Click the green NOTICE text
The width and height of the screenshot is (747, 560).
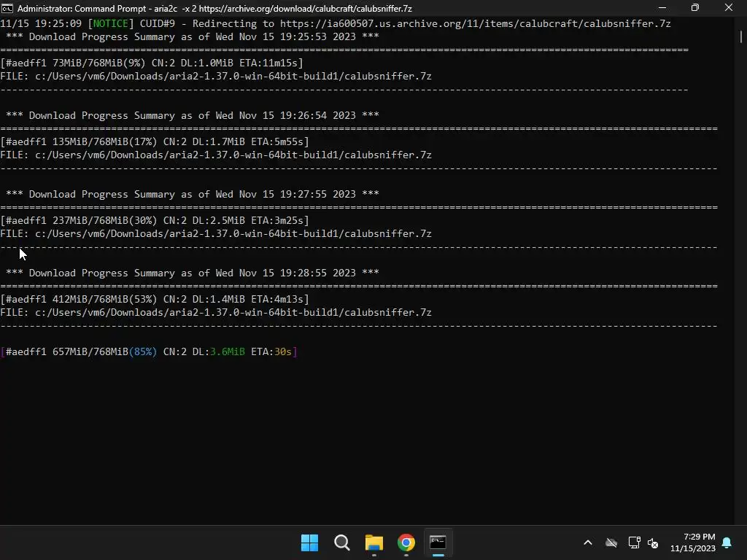click(111, 23)
